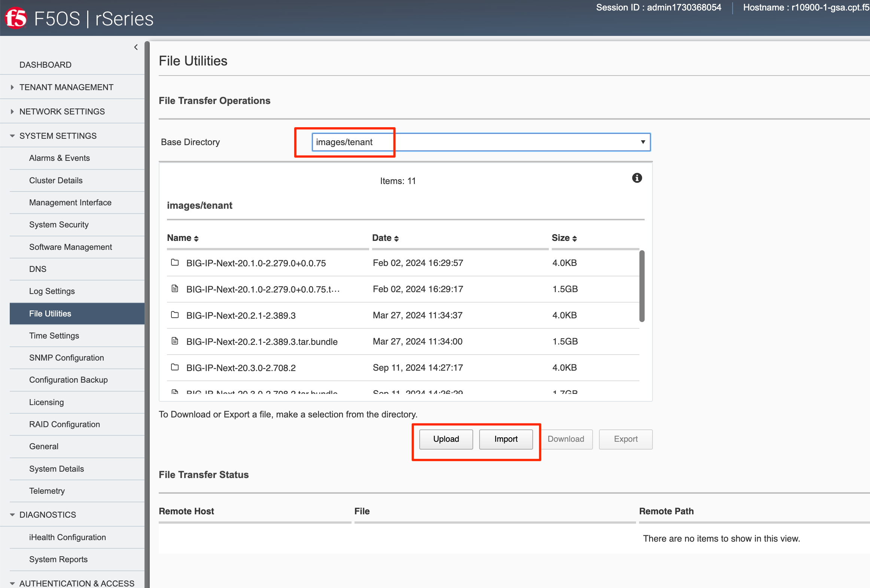Sort file list by Size

[564, 238]
